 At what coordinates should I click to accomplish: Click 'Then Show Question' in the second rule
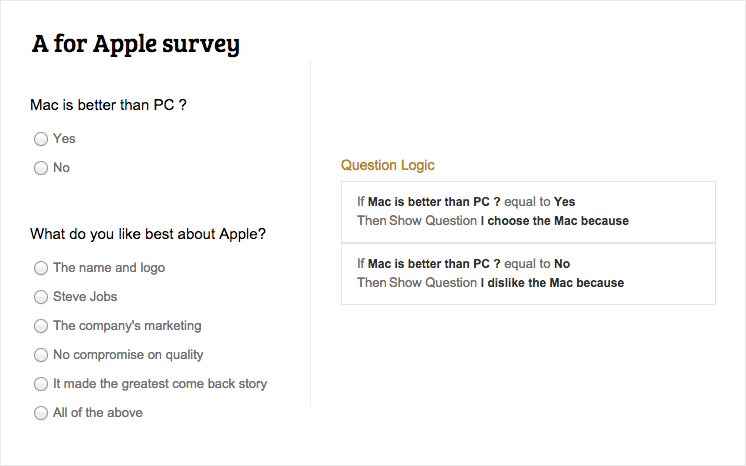point(416,283)
